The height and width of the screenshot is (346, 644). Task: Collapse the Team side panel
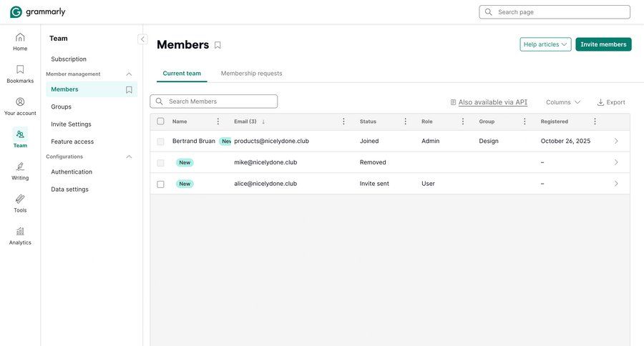click(142, 39)
